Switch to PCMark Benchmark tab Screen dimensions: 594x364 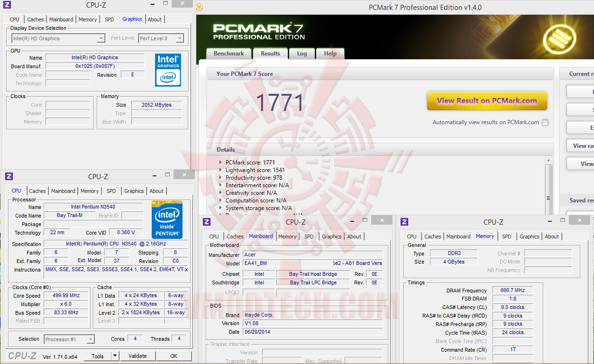(229, 54)
